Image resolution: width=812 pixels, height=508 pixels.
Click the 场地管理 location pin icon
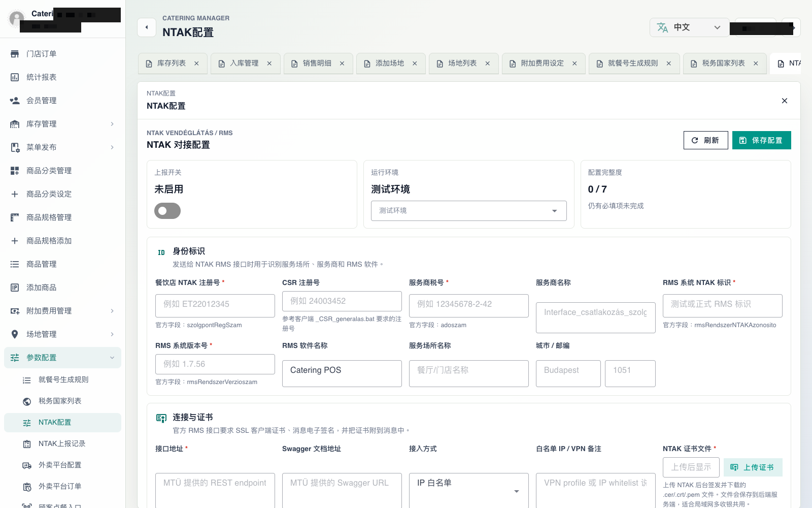coord(15,334)
